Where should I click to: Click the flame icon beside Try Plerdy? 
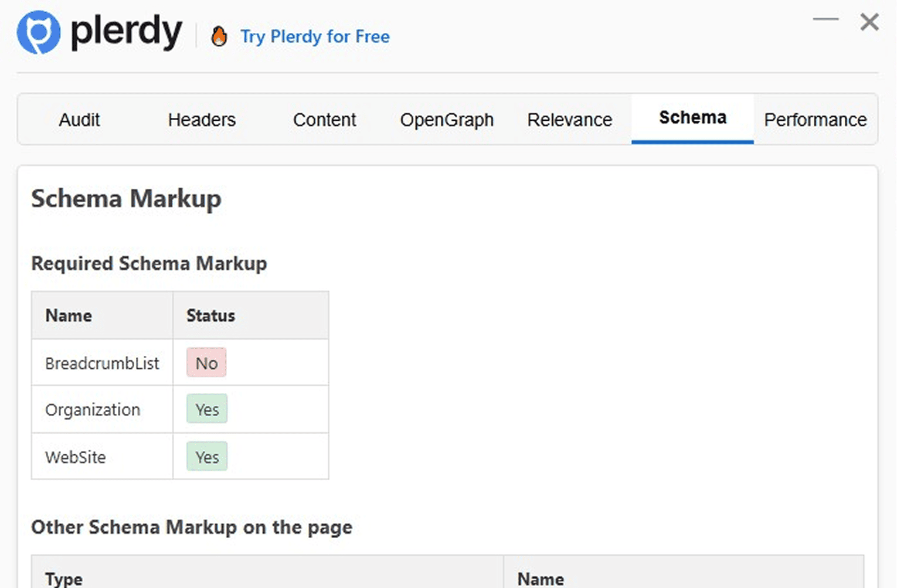coord(219,36)
